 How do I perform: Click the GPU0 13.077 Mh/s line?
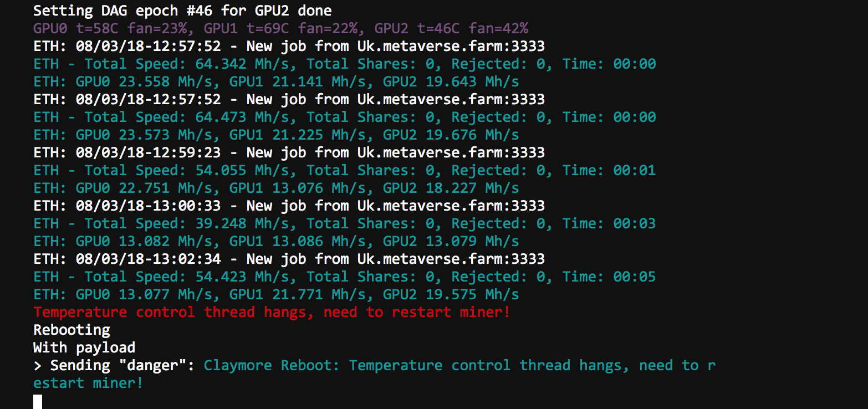tap(276, 294)
